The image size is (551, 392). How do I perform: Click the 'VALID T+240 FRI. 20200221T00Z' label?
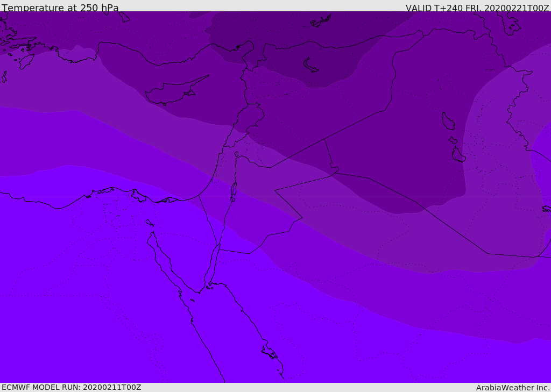(x=477, y=8)
